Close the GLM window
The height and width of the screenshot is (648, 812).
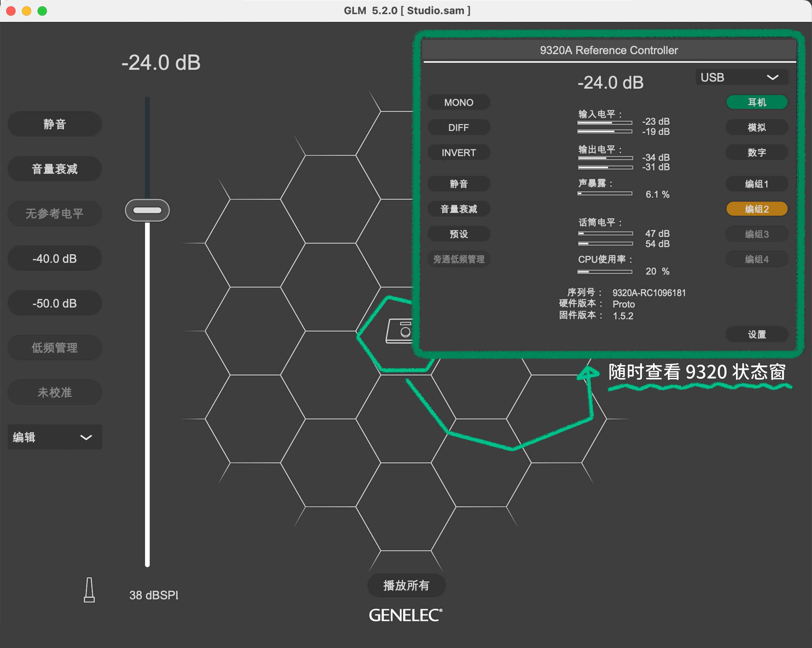point(11,11)
